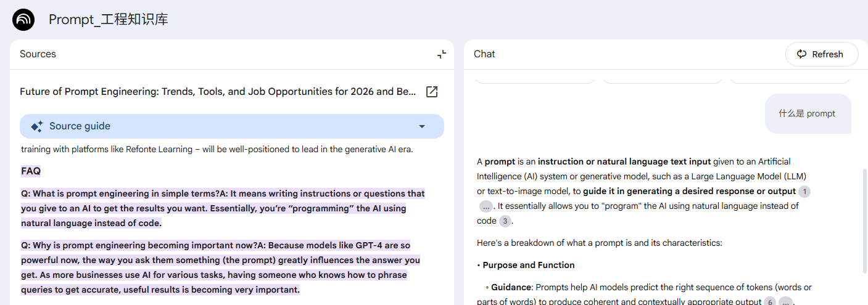The height and width of the screenshot is (305, 868).
Task: Click the notebook title Prompt_工程知识库
Action: (x=109, y=20)
